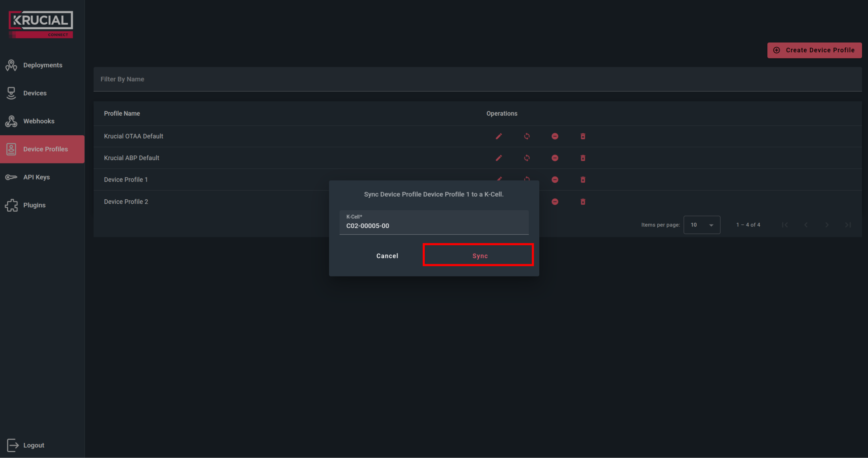Cancel the sync dialog
The height and width of the screenshot is (458, 868).
coord(387,255)
